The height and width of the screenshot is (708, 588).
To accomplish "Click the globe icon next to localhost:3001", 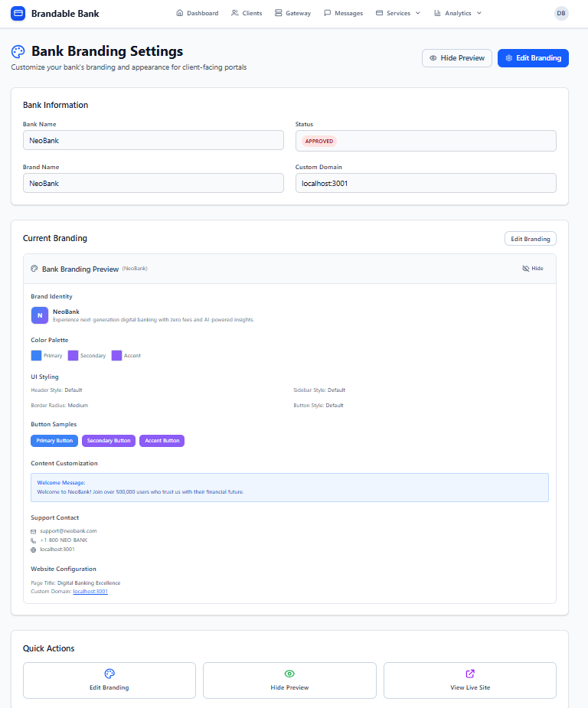I will 34,550.
